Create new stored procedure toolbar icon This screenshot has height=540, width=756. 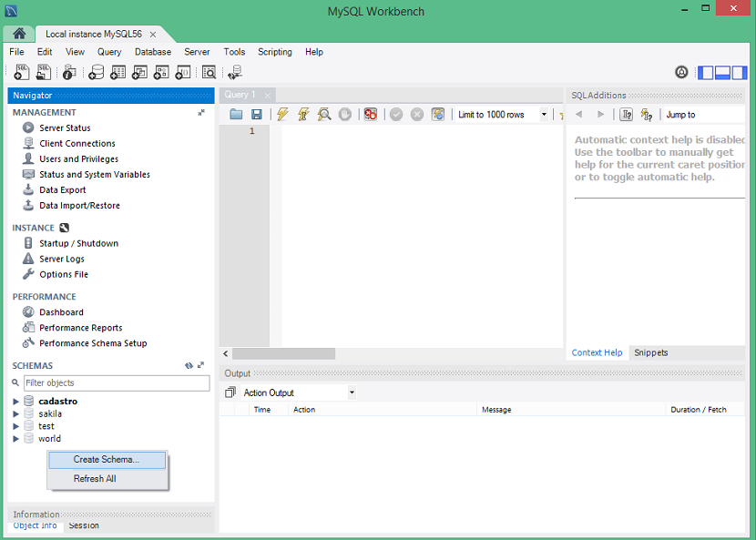click(x=161, y=72)
